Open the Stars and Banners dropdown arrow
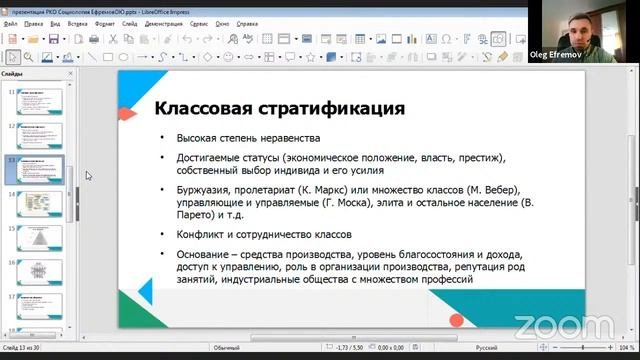The image size is (640, 360). (x=321, y=57)
